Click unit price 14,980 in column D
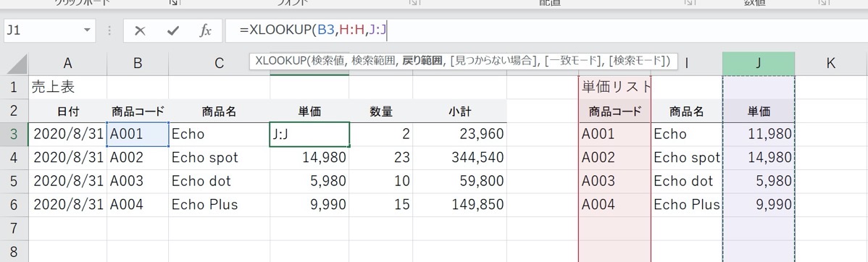Viewport: 868px width, 262px height. (309, 158)
